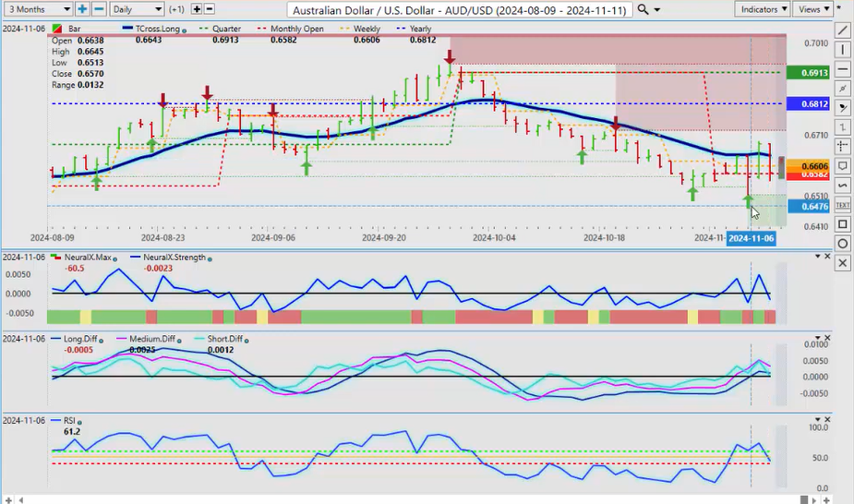Select the trend line drawing tool
This screenshot has height=504, width=854.
point(842,30)
